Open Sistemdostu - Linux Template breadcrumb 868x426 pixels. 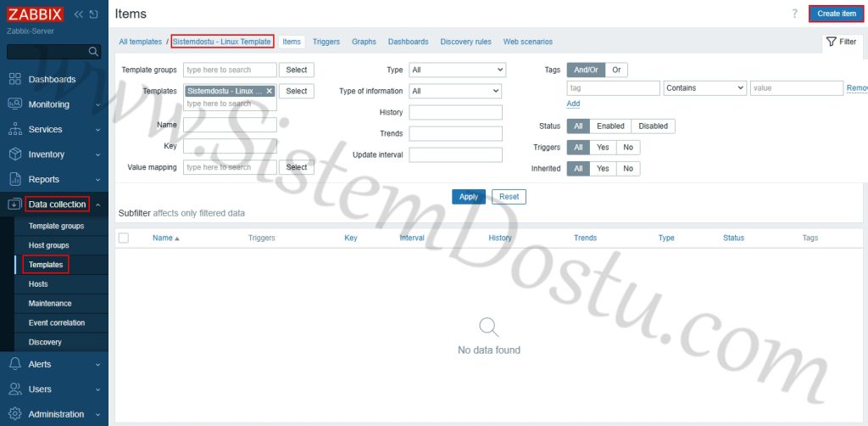(x=222, y=42)
